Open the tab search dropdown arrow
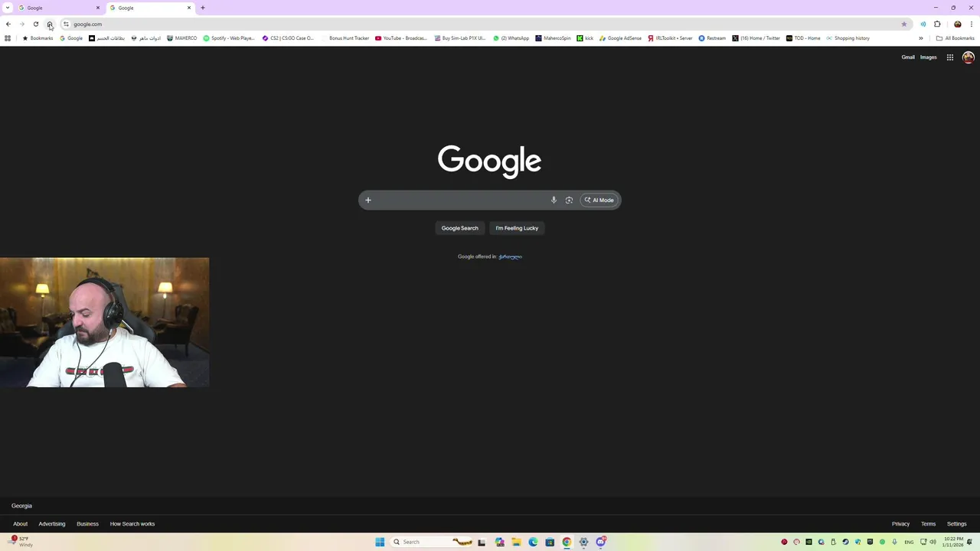Screen dimensions: 980x551 coord(8,8)
